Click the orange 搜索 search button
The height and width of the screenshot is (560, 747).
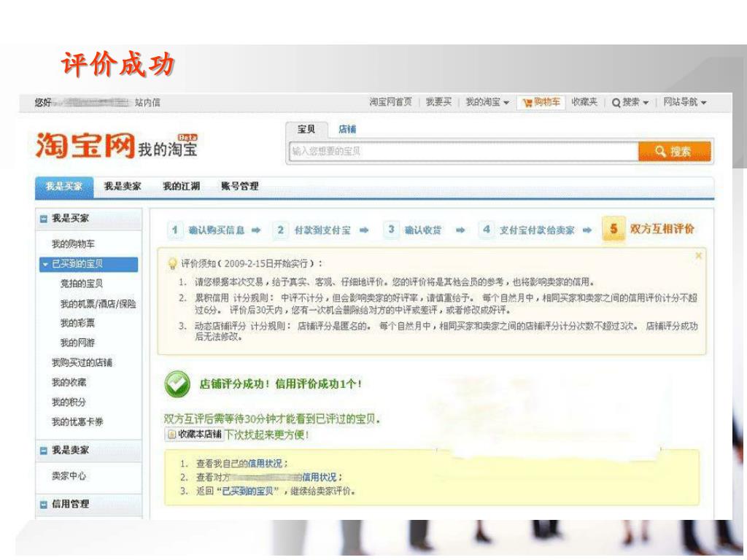click(674, 152)
